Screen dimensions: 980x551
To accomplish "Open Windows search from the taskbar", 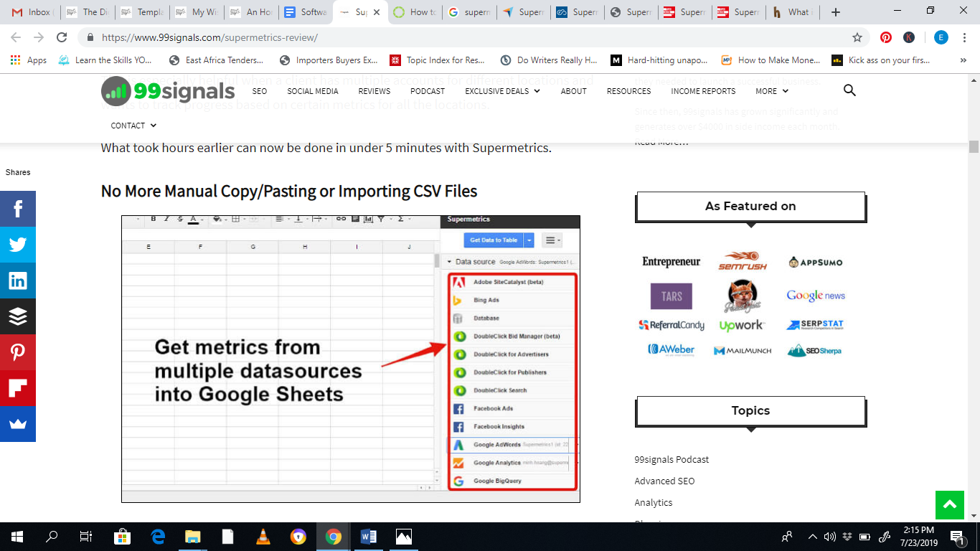I will [x=52, y=537].
